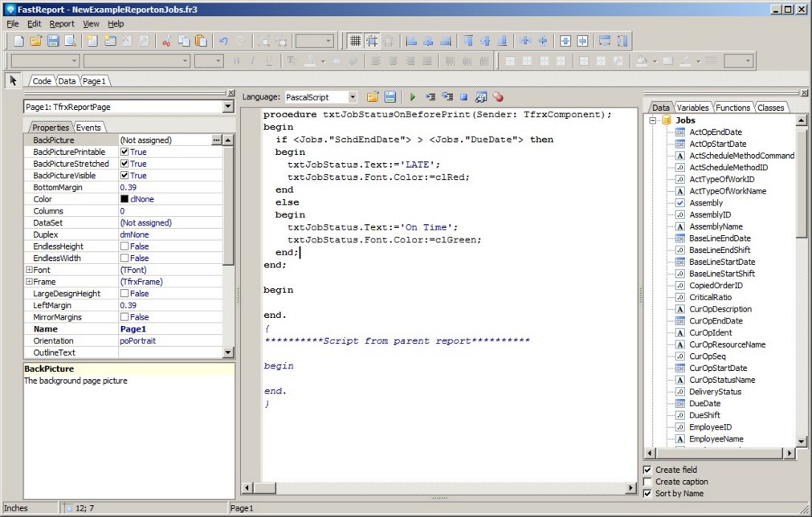The width and height of the screenshot is (812, 517).
Task: Select the arrow pointer tool
Action: coord(13,80)
